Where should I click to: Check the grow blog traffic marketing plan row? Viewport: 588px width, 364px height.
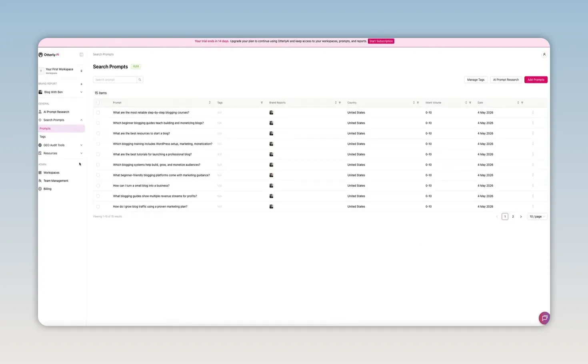98,206
